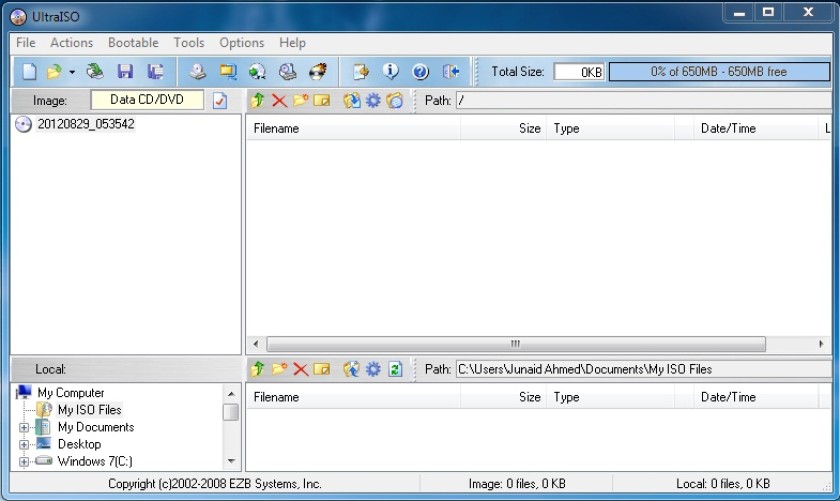This screenshot has height=501, width=840.
Task: Open the Options menu
Action: pos(242,43)
